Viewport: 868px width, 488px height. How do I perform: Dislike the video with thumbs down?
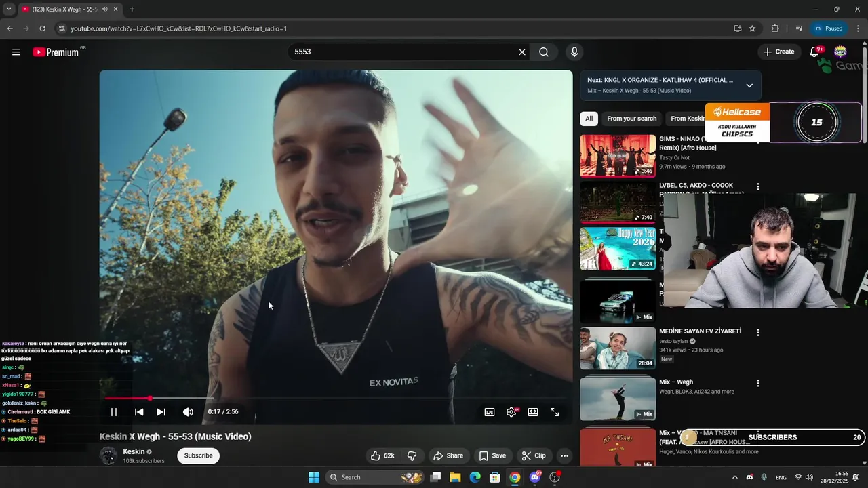(412, 455)
